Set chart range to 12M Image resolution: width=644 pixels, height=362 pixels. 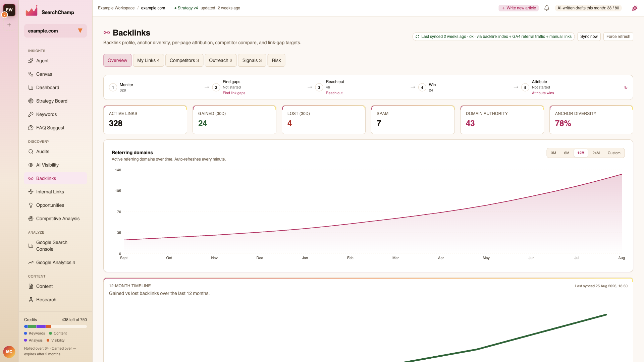point(581,153)
